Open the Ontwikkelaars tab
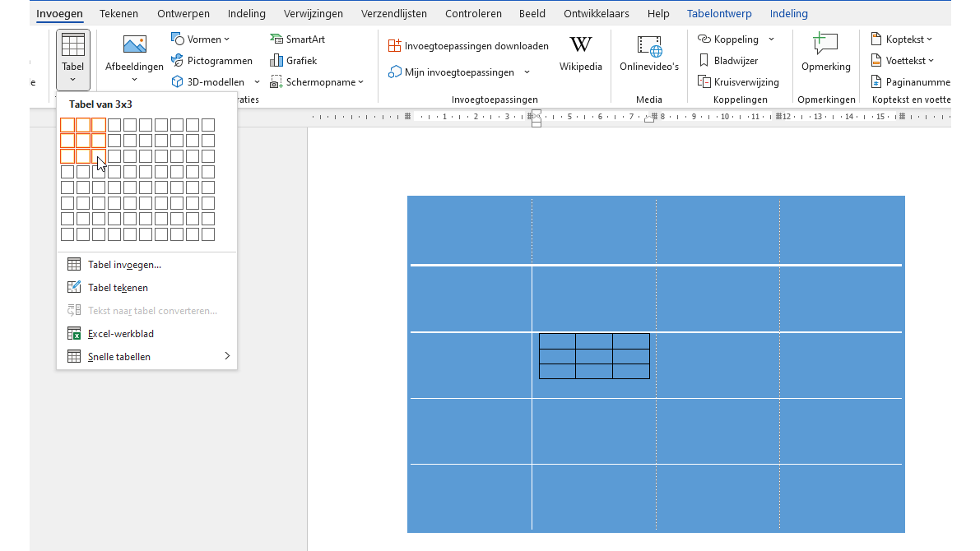 point(597,13)
